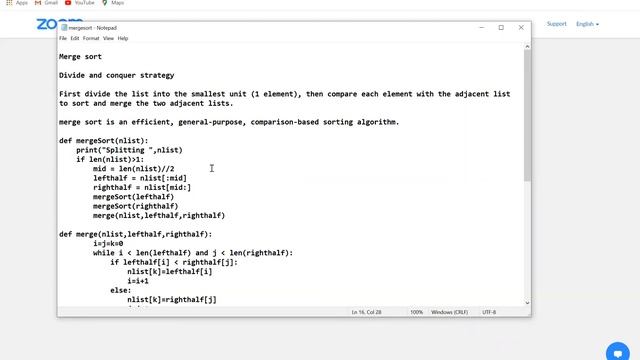Click the 'righthalf = nlist[mid:]' line
The width and height of the screenshot is (640, 360).
pos(142,187)
